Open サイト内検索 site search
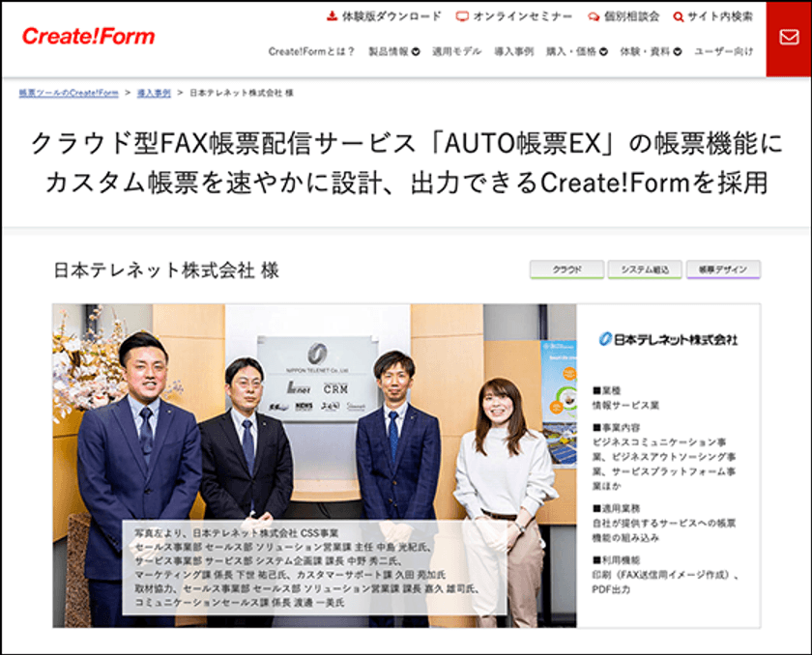The width and height of the screenshot is (812, 655). [720, 16]
